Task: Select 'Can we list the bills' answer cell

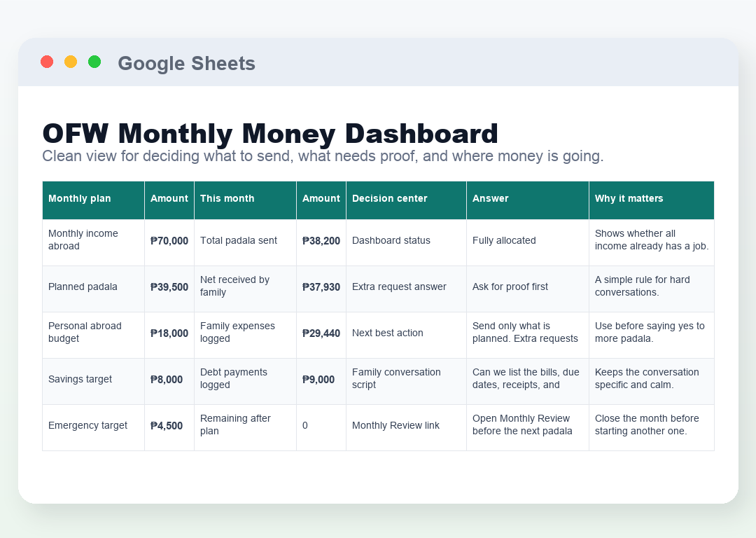Action: tap(528, 382)
